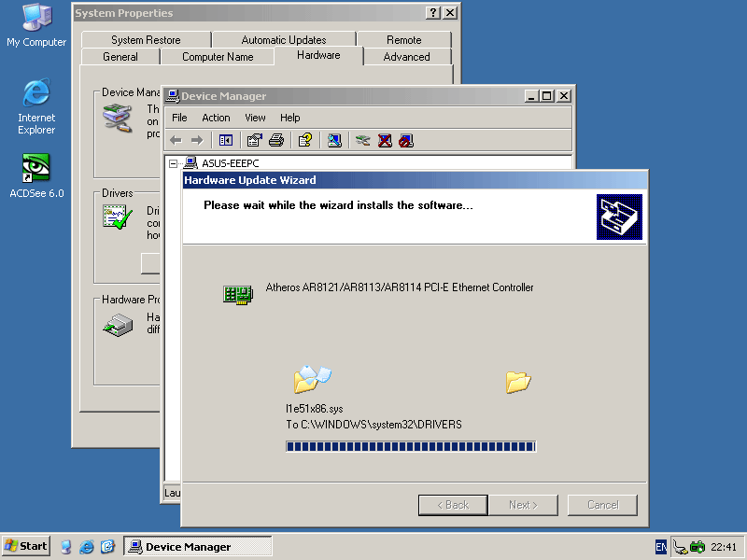Screen dimensions: 747x560
Task: Click the Back button in Hardware Update Wizard
Action: [453, 505]
